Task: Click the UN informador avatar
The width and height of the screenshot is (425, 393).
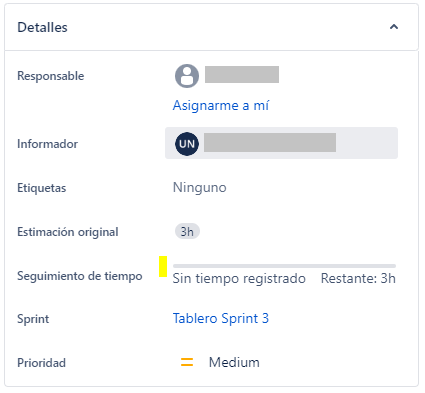Action: [x=187, y=143]
